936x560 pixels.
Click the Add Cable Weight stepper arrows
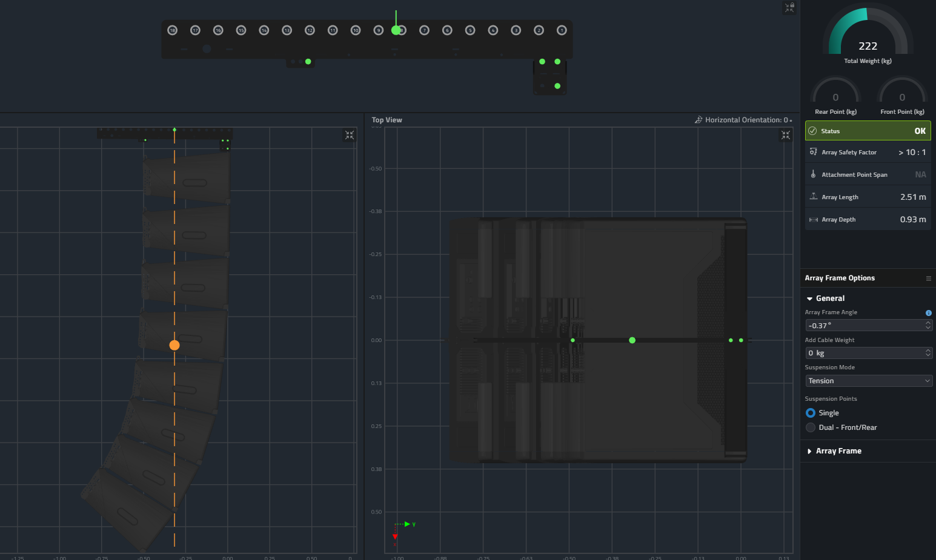click(x=928, y=353)
